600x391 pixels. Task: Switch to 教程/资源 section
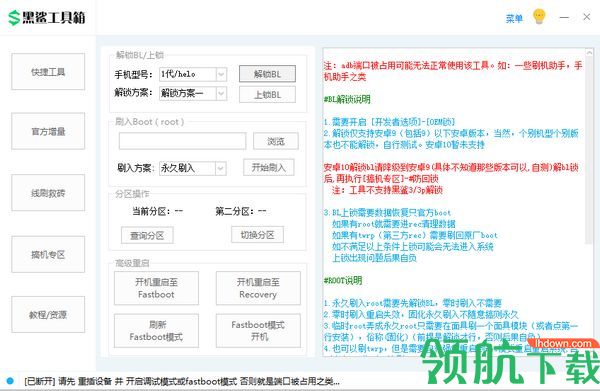(x=48, y=314)
